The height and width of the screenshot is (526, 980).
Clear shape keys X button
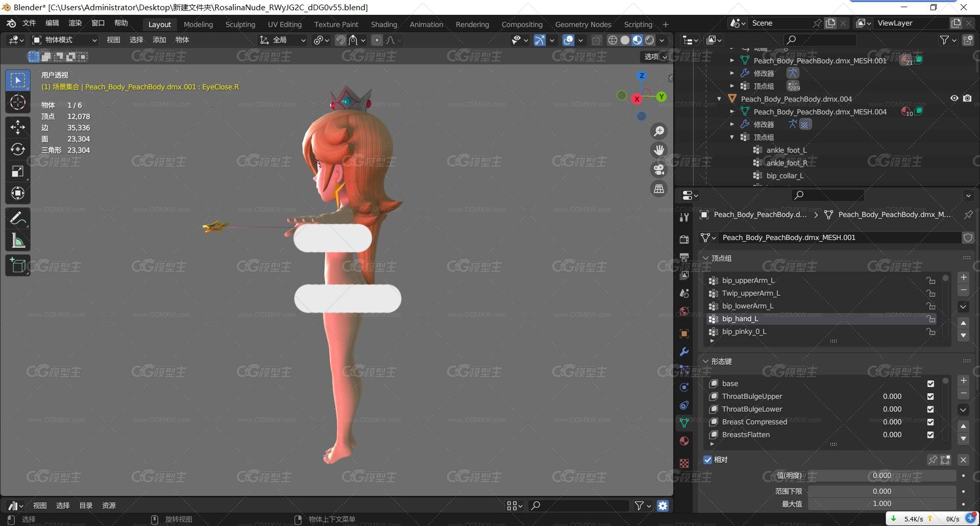pos(963,460)
